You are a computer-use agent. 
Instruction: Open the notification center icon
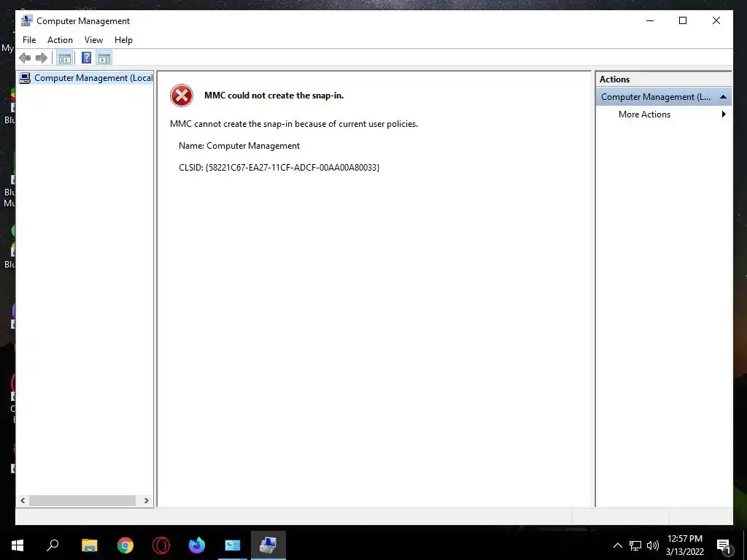(723, 546)
